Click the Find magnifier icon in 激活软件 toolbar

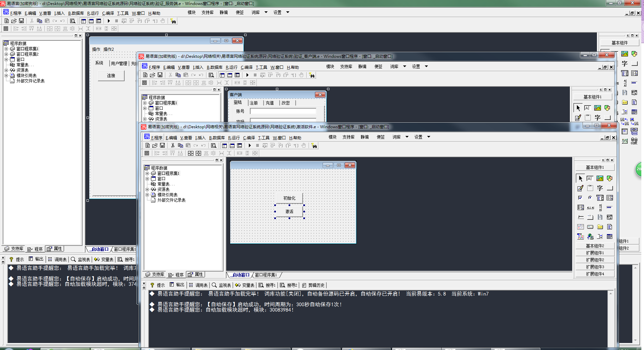tap(214, 146)
